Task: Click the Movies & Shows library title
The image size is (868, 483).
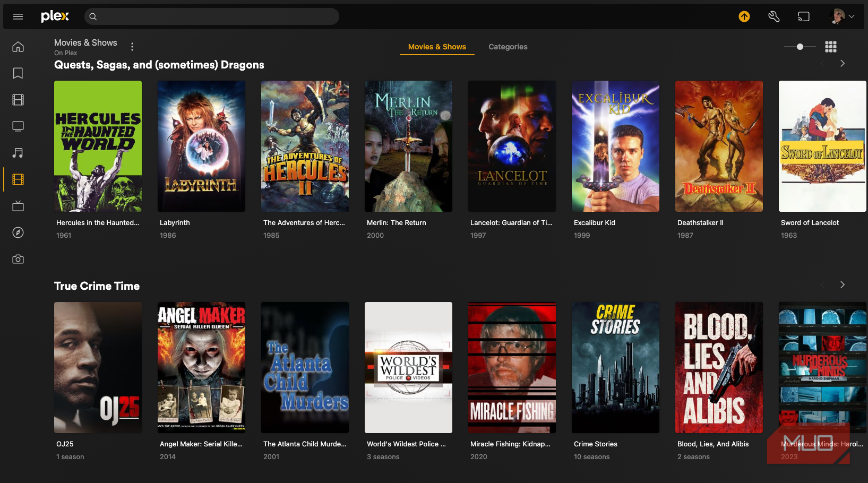Action: pos(85,42)
